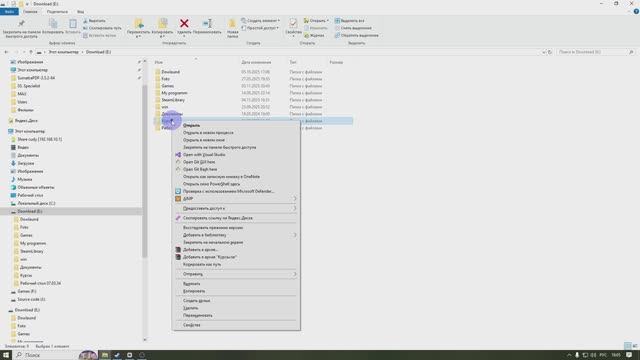The image size is (640, 360).
Task: Switch to the Главная ribbon tab
Action: point(30,12)
